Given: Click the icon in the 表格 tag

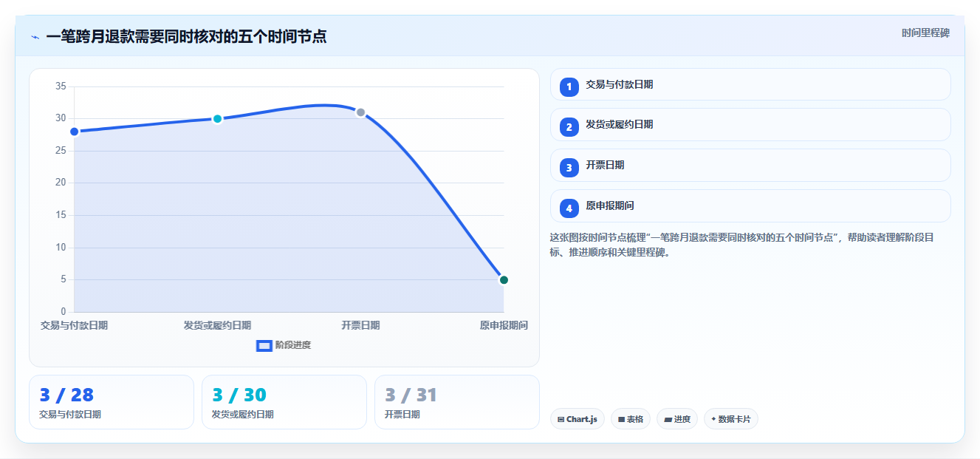Looking at the screenshot, I should tap(622, 420).
